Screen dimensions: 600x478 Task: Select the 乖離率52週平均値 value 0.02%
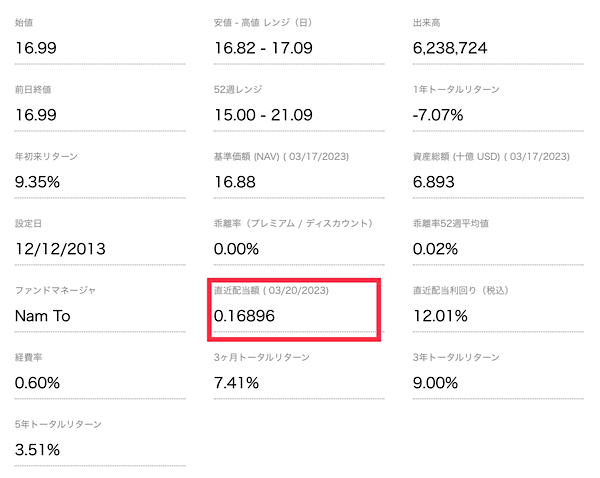[x=435, y=249]
